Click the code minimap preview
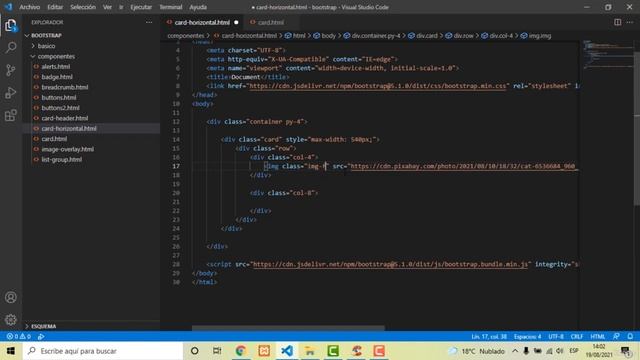This screenshot has height=360, width=640. click(x=607, y=55)
